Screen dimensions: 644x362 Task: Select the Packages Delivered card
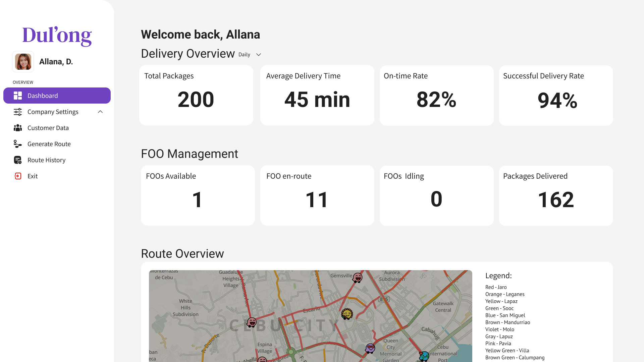tap(556, 195)
